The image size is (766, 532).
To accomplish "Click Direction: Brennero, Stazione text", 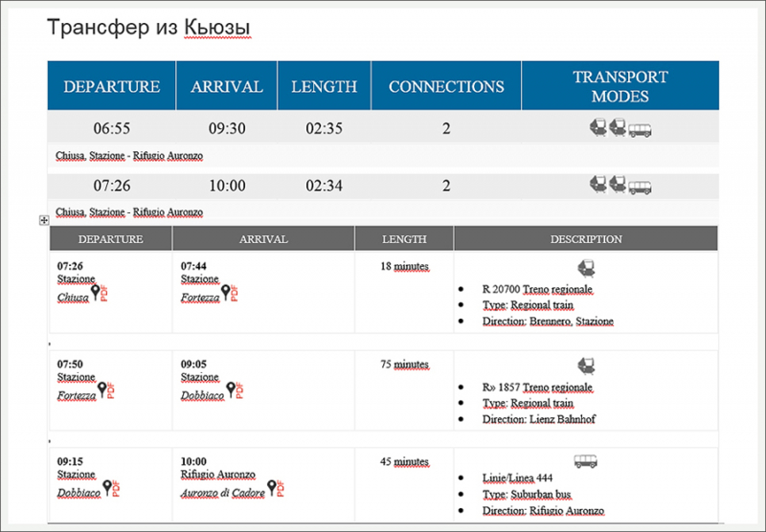I will point(548,321).
